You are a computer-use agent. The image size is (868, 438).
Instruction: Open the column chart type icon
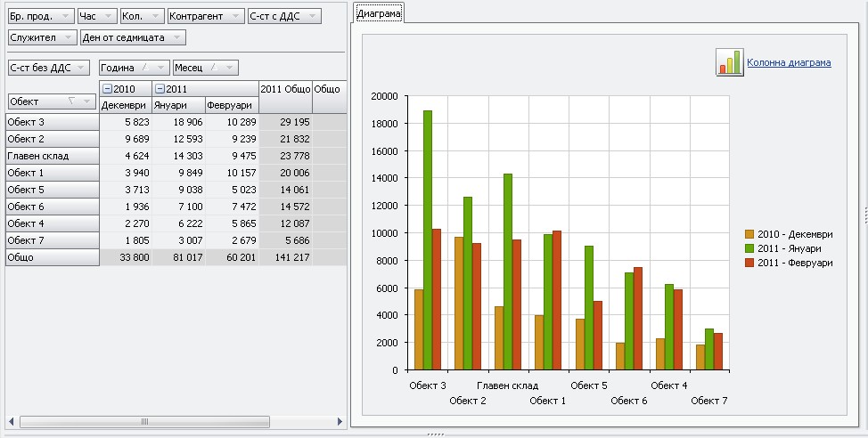[730, 62]
